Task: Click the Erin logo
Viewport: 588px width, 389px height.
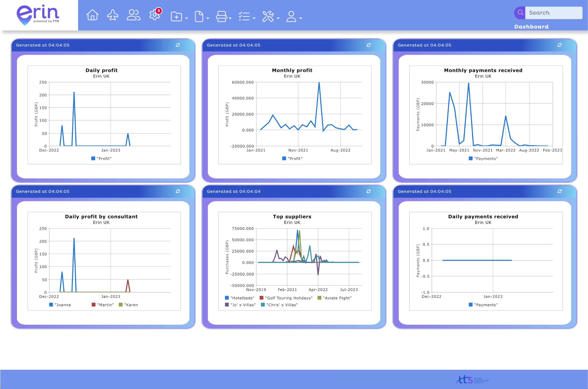Action: point(38,15)
